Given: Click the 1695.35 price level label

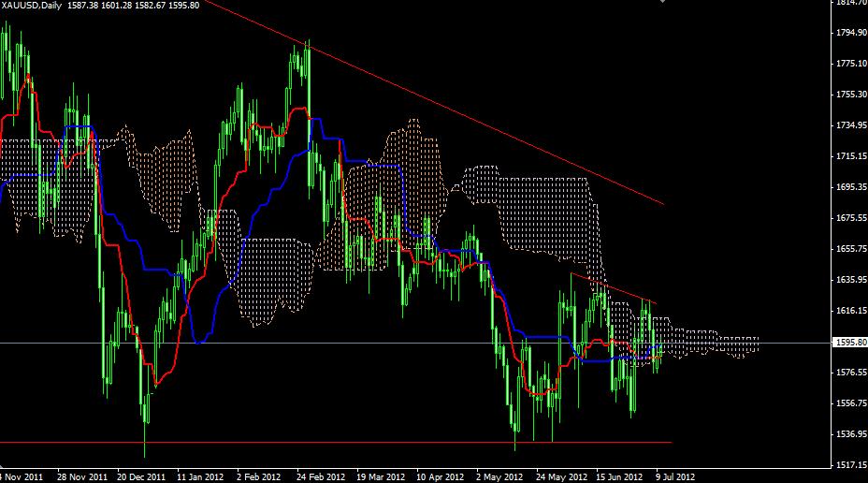Looking at the screenshot, I should pyautogui.click(x=851, y=187).
